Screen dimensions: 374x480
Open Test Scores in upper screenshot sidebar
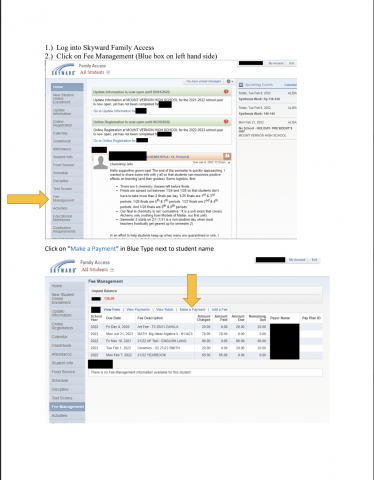click(x=67, y=189)
